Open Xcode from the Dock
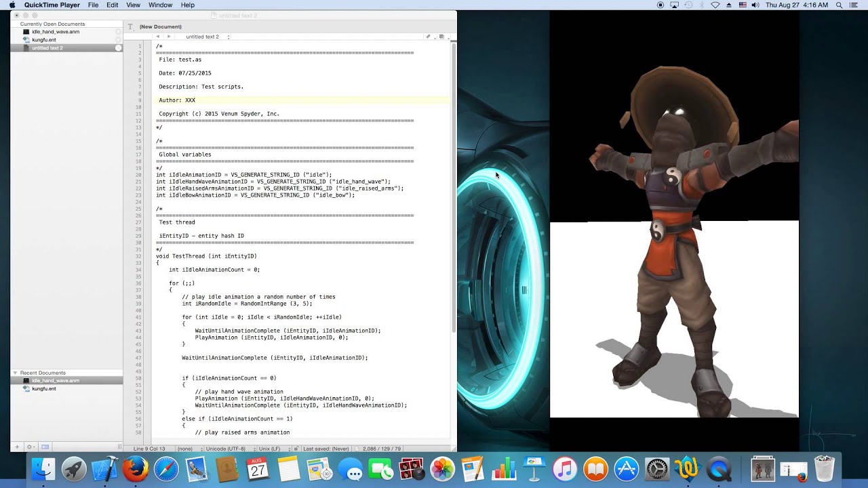The width and height of the screenshot is (868, 488). pos(105,469)
